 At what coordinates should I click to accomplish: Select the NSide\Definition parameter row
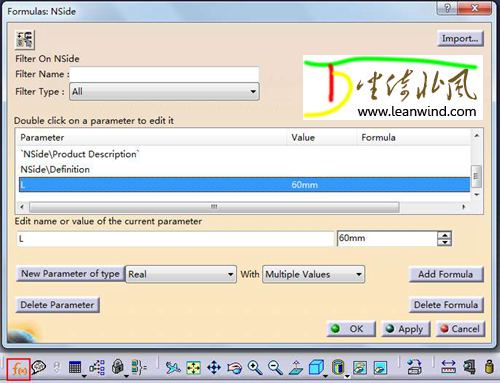(244, 169)
